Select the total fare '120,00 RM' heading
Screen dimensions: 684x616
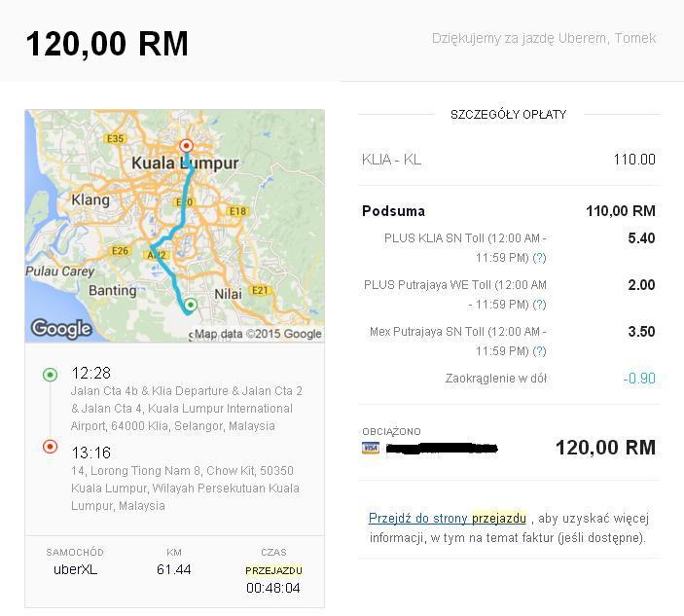pos(107,44)
